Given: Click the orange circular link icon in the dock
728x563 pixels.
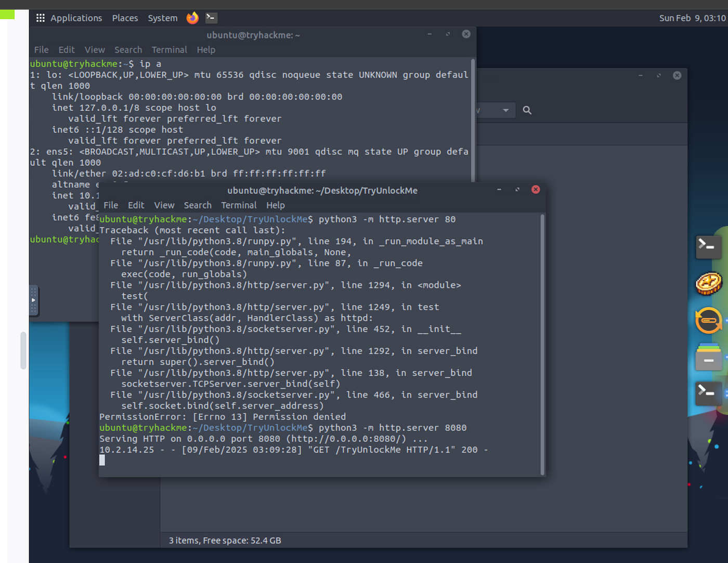Looking at the screenshot, I should (x=709, y=320).
